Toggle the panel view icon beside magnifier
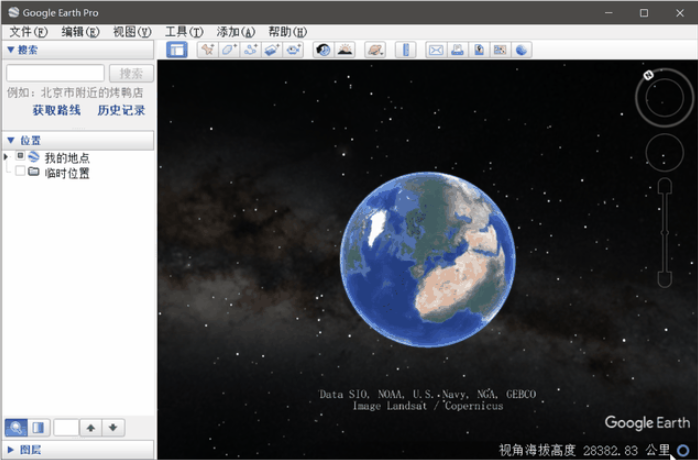This screenshot has height=460, width=698. pyautogui.click(x=39, y=428)
